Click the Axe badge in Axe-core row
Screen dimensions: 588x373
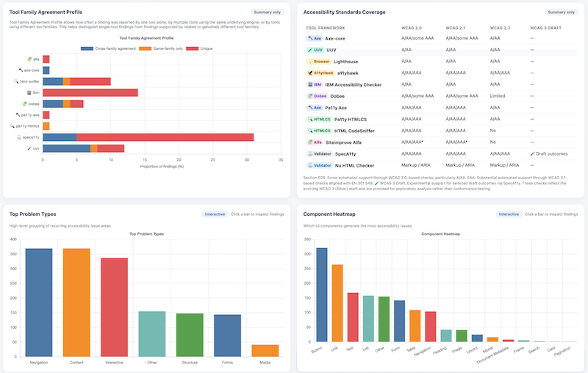315,38
